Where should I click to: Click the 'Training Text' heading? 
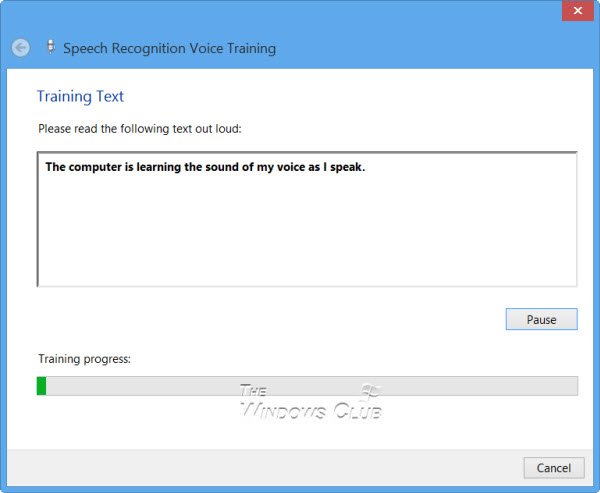tap(80, 96)
